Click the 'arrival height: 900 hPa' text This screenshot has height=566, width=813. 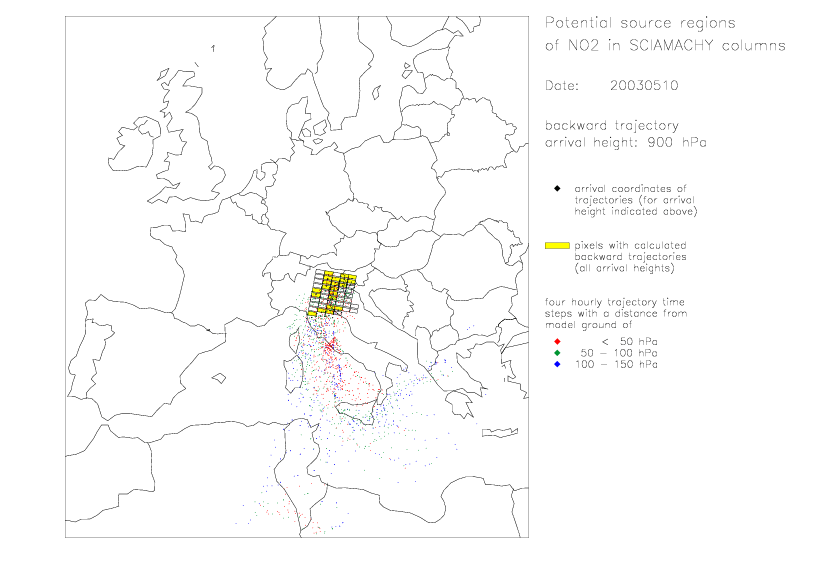coord(625,142)
